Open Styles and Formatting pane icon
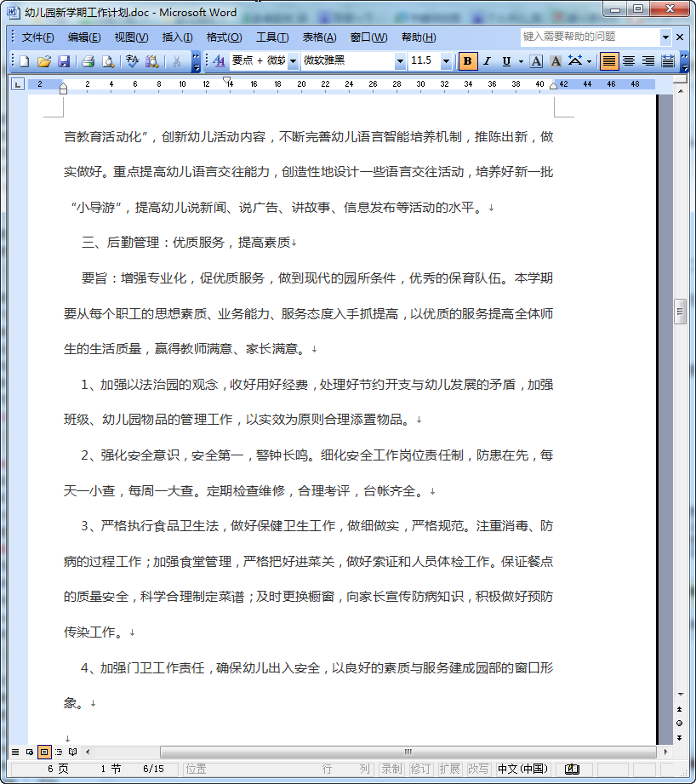Screen dimensions: 696x784 [x=219, y=61]
